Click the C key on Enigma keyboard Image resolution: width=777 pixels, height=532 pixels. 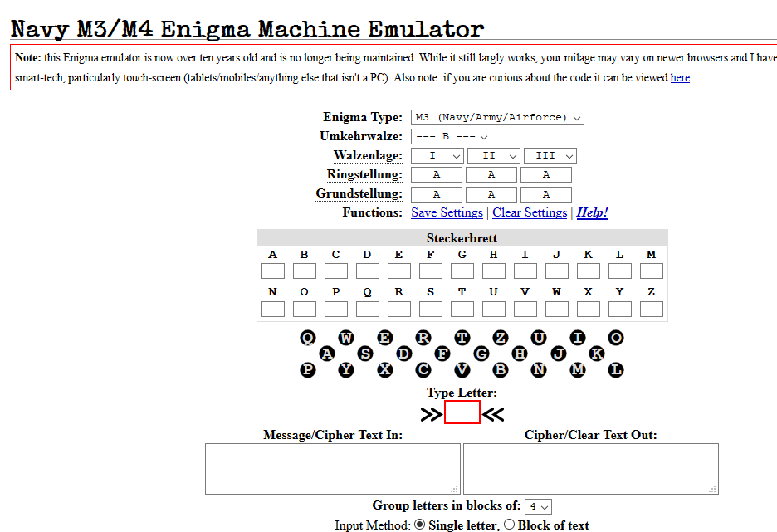(423, 370)
